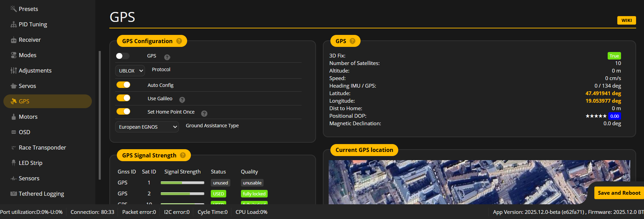Click the help icon beside GPS Configuration title
The image size is (644, 219).
[x=179, y=41]
